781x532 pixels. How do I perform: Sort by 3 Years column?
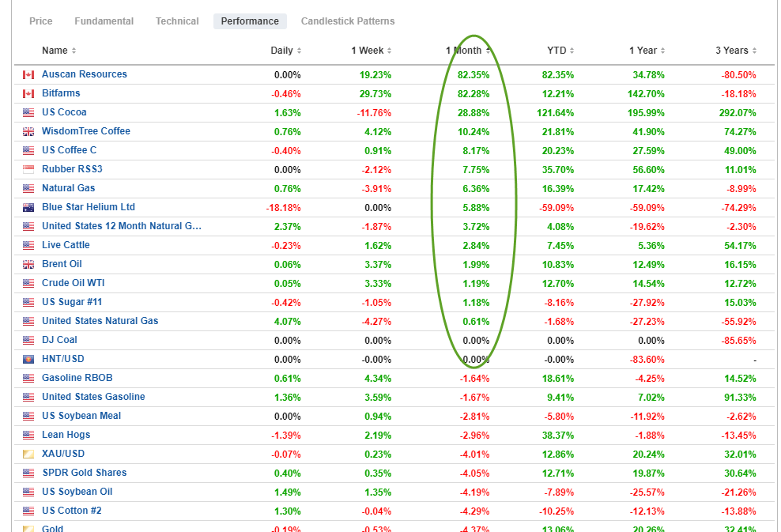coord(736,51)
